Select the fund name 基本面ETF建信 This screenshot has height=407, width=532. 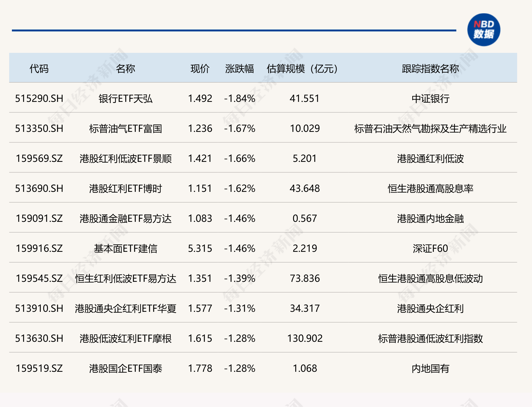coord(125,248)
